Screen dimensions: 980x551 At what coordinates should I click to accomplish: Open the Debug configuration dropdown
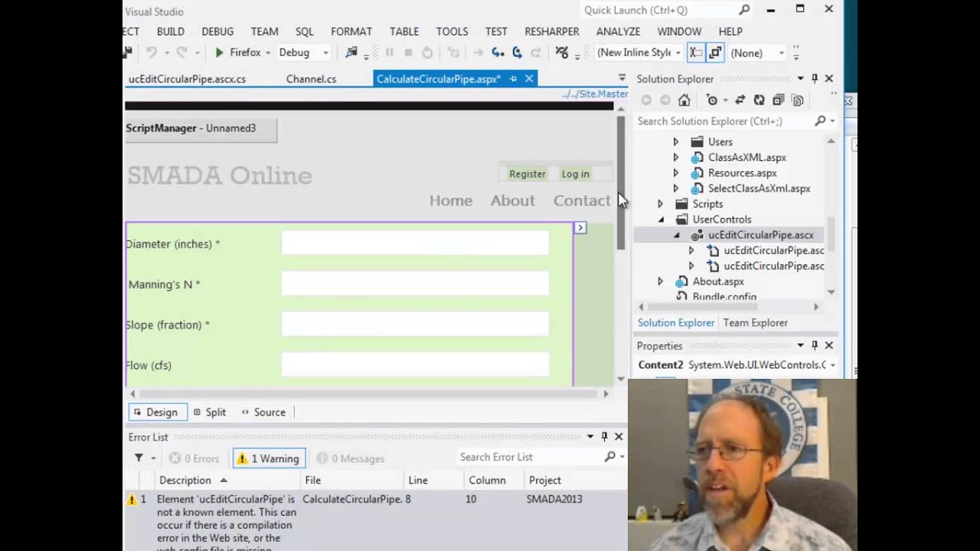(x=325, y=53)
